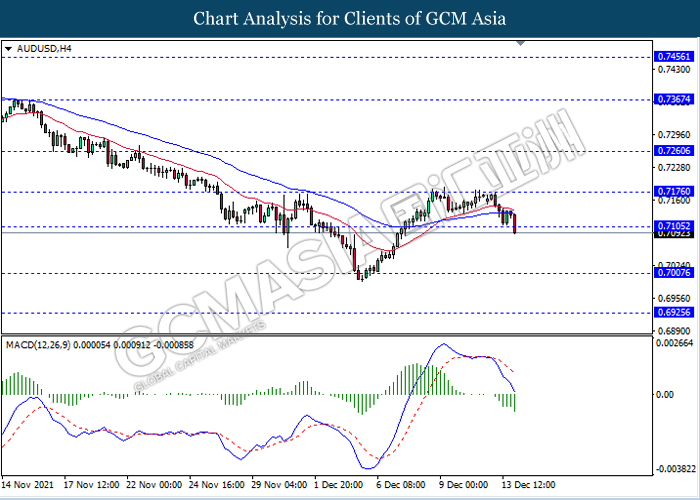
Task: Click the 0.68900 price axis value
Action: click(675, 331)
